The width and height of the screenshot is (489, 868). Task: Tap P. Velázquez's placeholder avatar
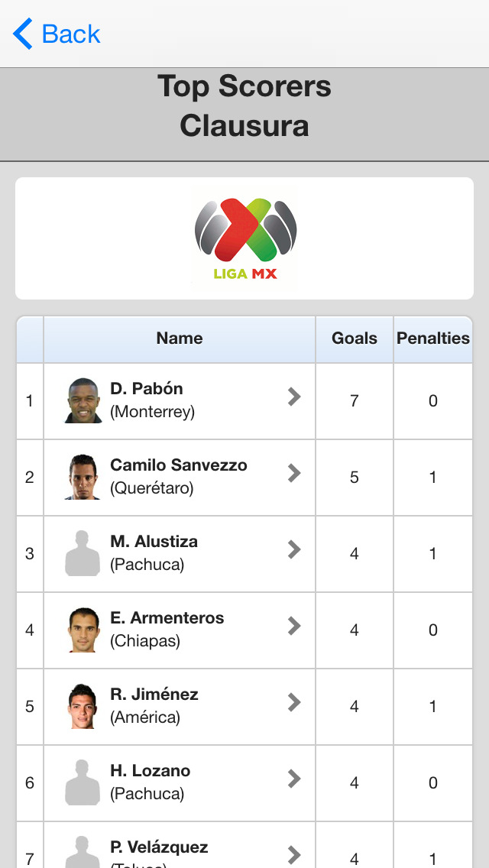[x=83, y=853]
